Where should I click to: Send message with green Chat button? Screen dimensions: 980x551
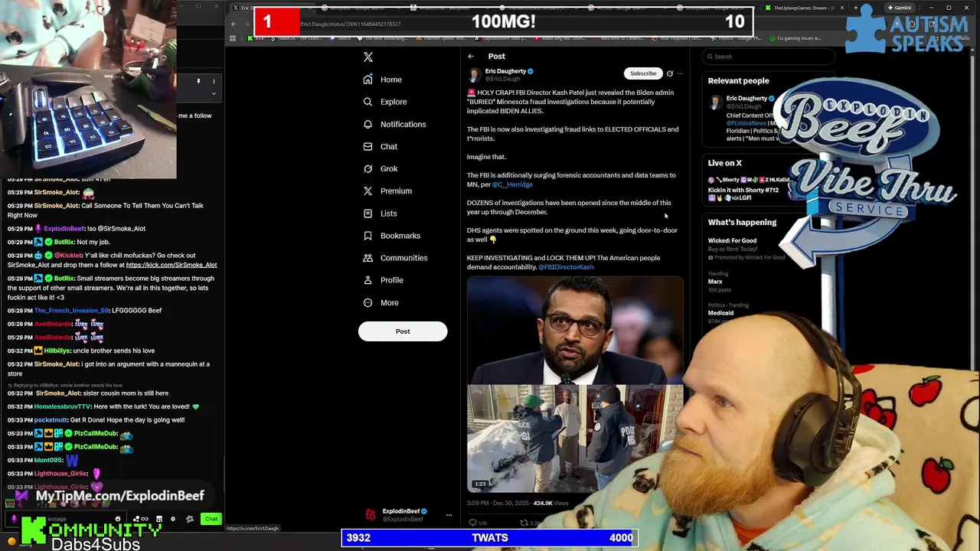211,519
